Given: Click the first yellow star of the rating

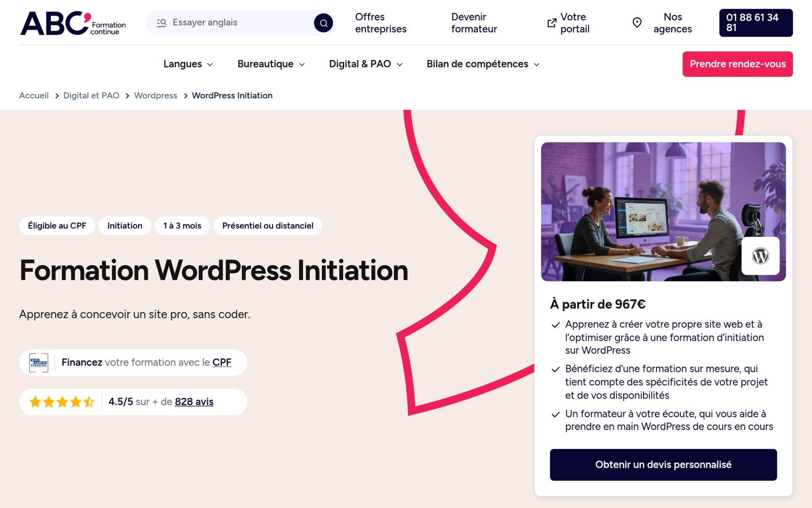Looking at the screenshot, I should coord(35,402).
